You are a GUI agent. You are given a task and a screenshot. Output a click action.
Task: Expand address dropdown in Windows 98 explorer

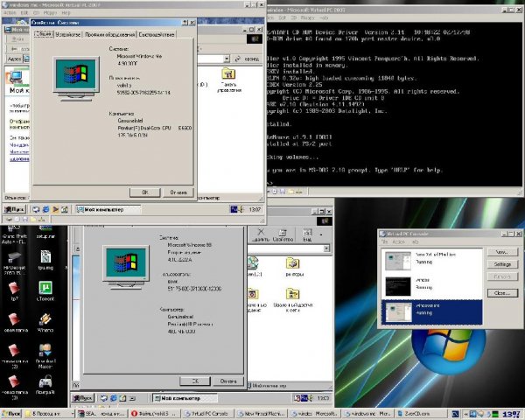click(x=326, y=248)
